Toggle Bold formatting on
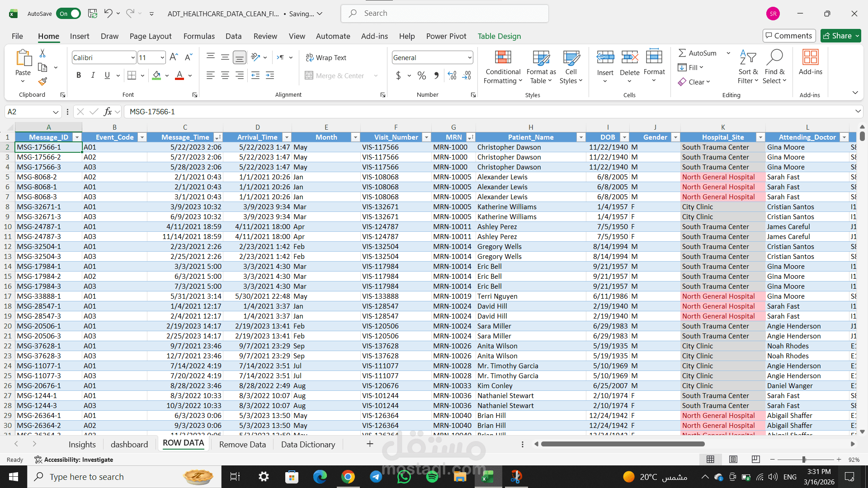This screenshot has height=488, width=868. 79,75
